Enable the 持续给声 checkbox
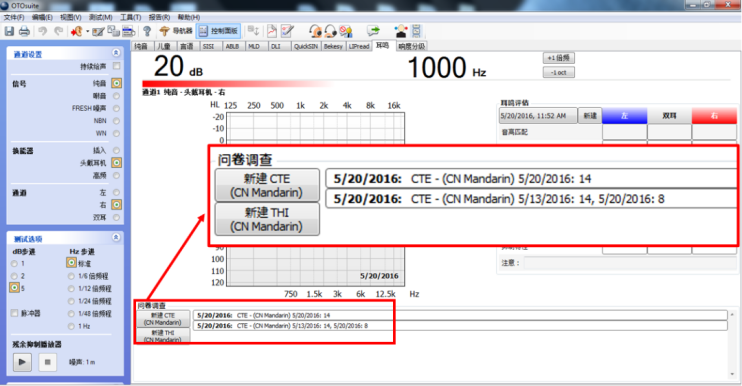Viewport: 742px width, 386px height. (x=116, y=66)
